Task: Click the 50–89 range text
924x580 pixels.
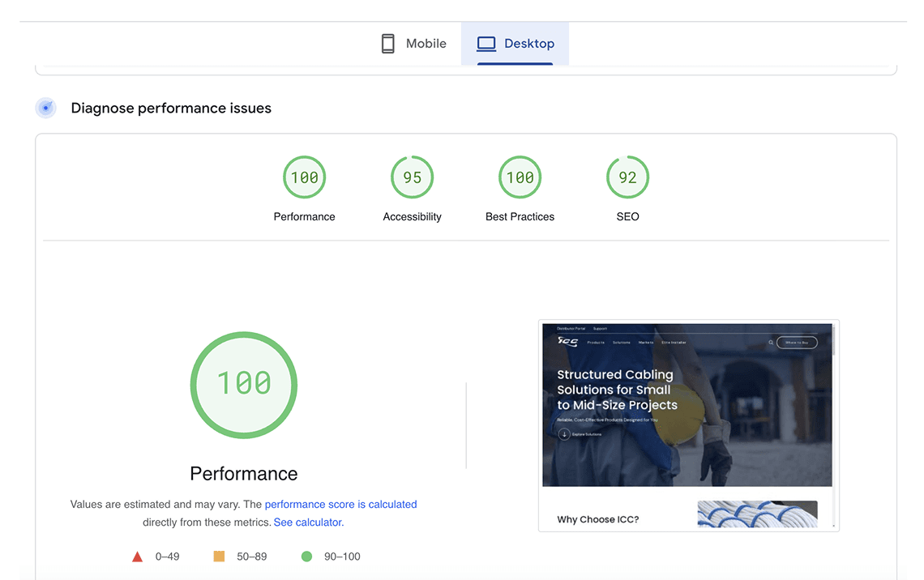Action: point(251,557)
